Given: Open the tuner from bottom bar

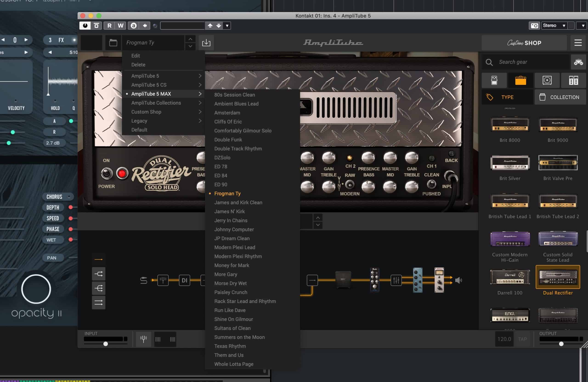Looking at the screenshot, I should [143, 339].
